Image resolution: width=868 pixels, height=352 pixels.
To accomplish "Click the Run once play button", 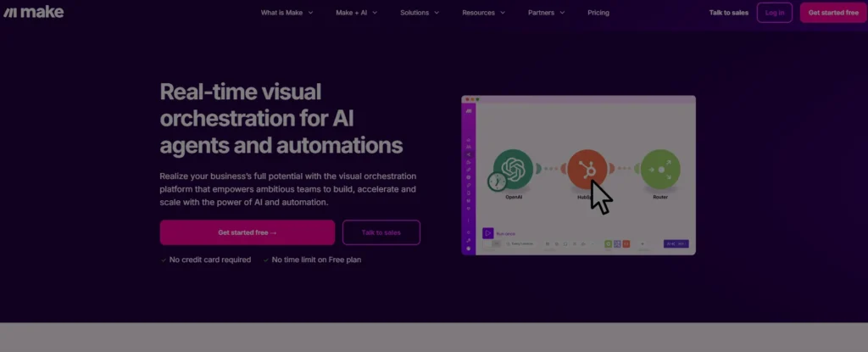I will coord(487,233).
